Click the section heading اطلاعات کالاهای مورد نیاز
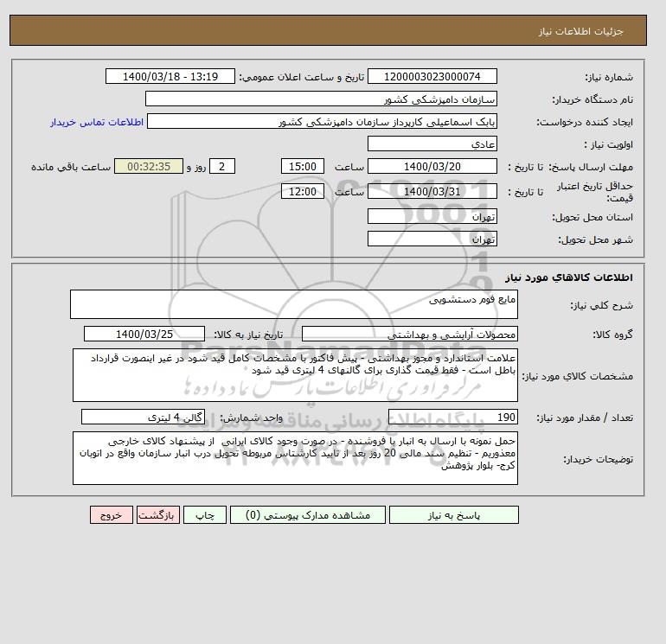The image size is (666, 644). click(x=569, y=277)
